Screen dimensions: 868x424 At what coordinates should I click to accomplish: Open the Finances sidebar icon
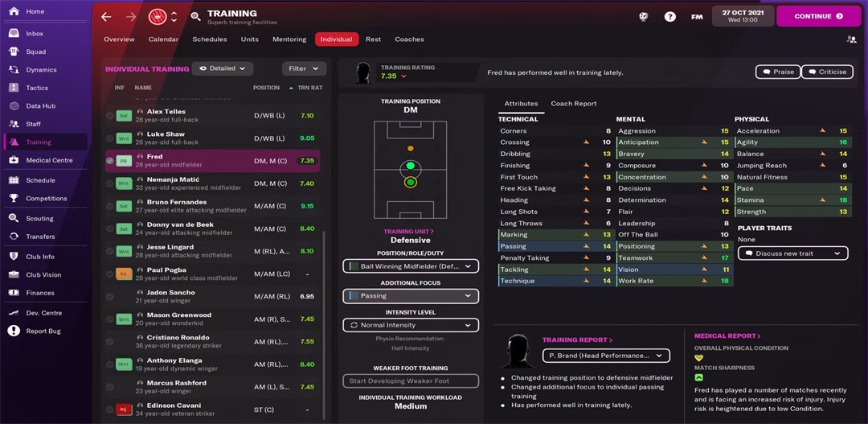pos(14,293)
